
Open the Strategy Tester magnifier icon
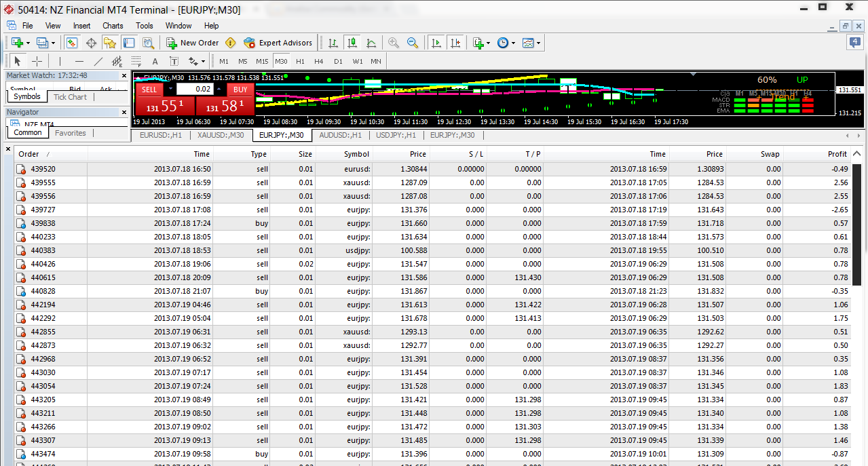(148, 43)
